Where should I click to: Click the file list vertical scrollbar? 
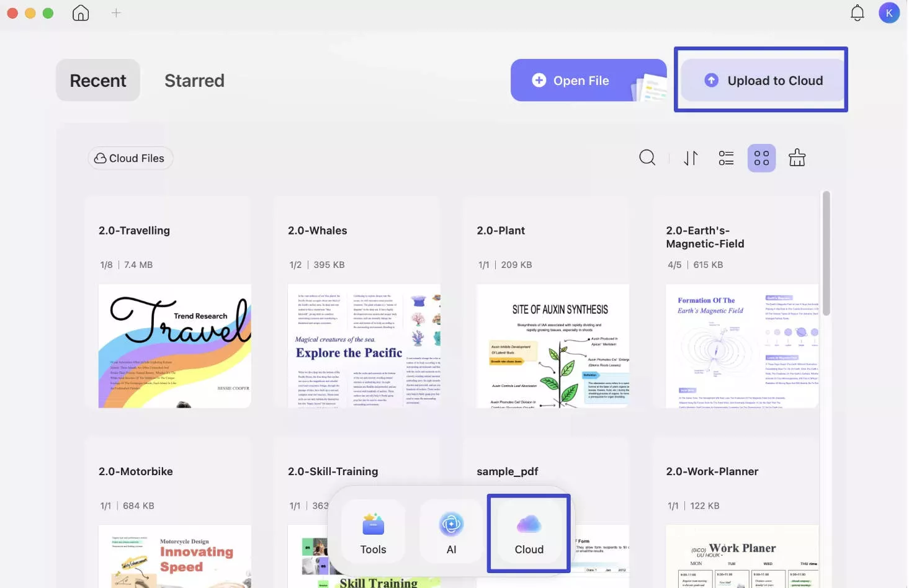[x=826, y=253]
